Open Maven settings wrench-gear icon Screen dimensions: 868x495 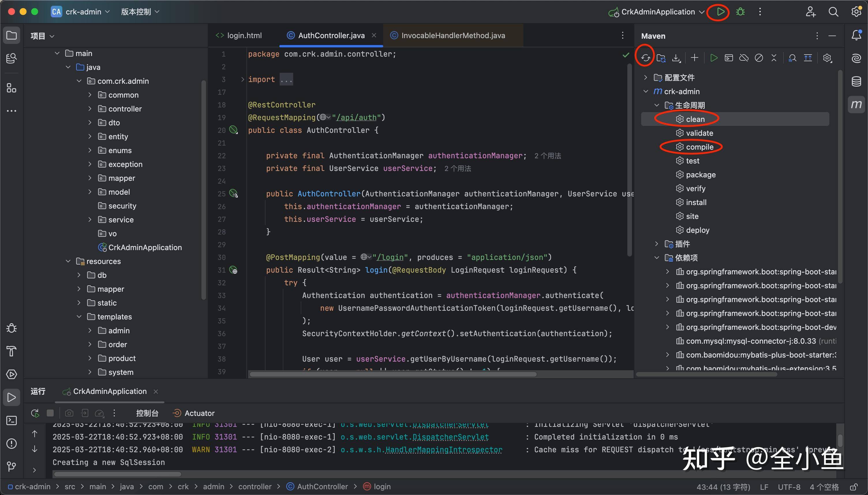(827, 58)
